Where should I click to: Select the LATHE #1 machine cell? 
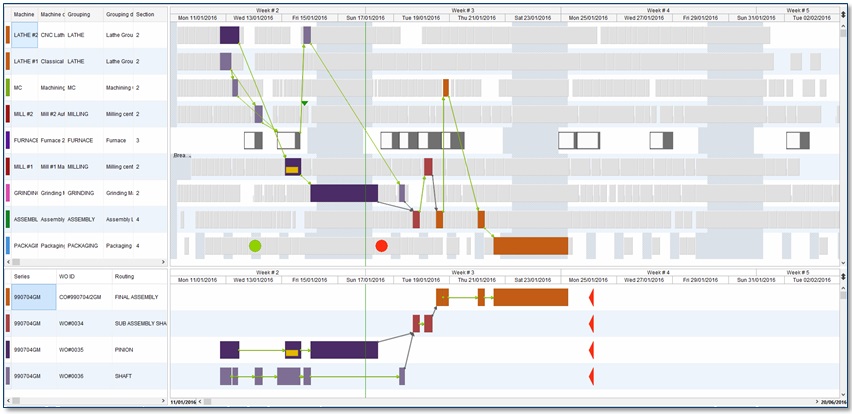(24, 61)
